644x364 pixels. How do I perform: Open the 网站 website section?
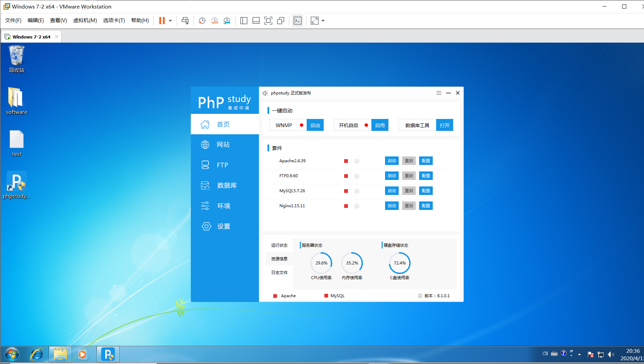click(225, 145)
